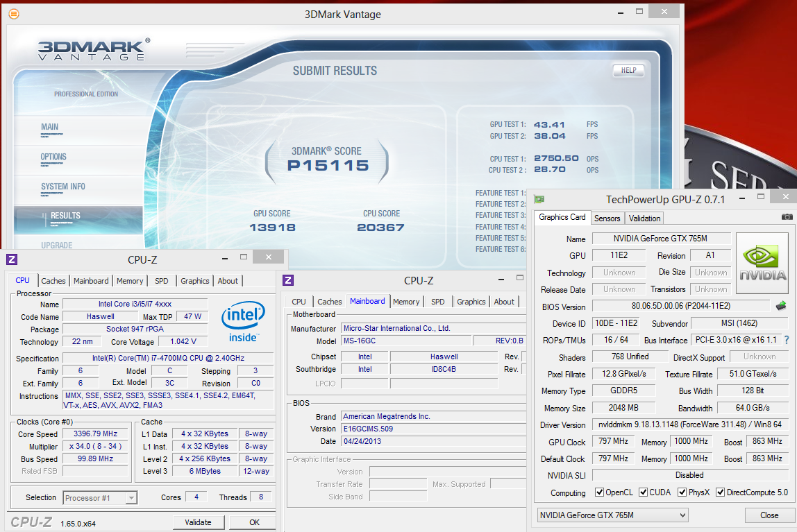Select the CPU tab in left CPU-Z window
Image resolution: width=797 pixels, height=532 pixels.
pos(22,280)
